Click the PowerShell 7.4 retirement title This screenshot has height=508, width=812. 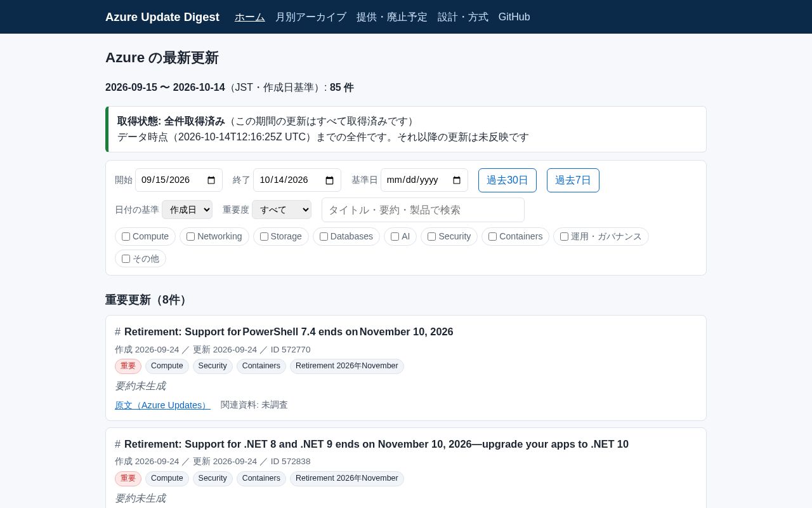(289, 332)
